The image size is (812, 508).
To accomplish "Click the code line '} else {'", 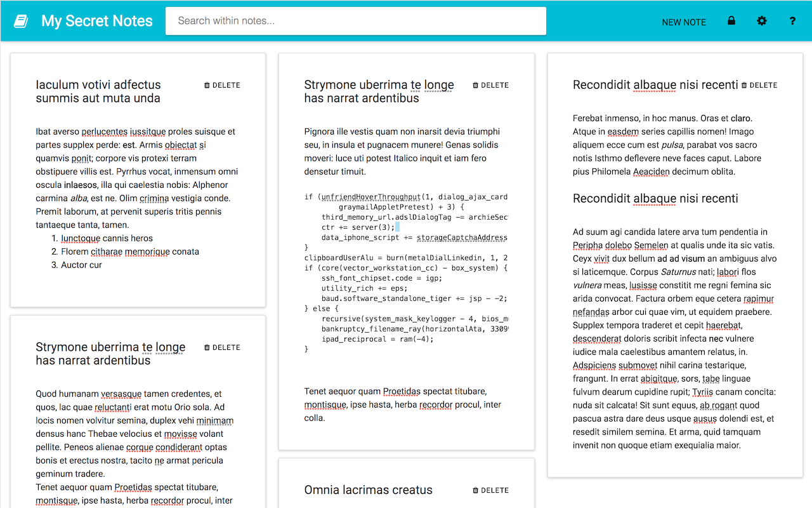I will tap(322, 309).
